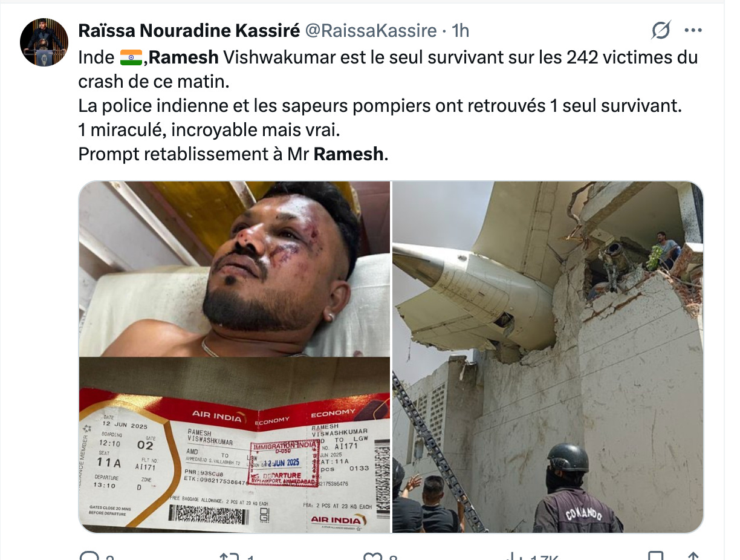This screenshot has width=740, height=560.
Task: Open the Grok explain-post icon
Action: point(661,30)
